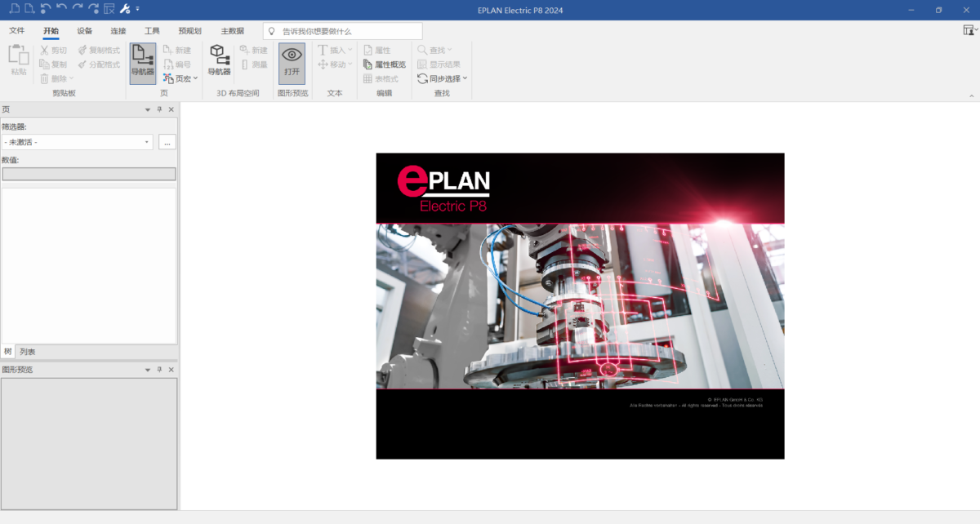Click the redo list icon in title bar

tap(93, 9)
